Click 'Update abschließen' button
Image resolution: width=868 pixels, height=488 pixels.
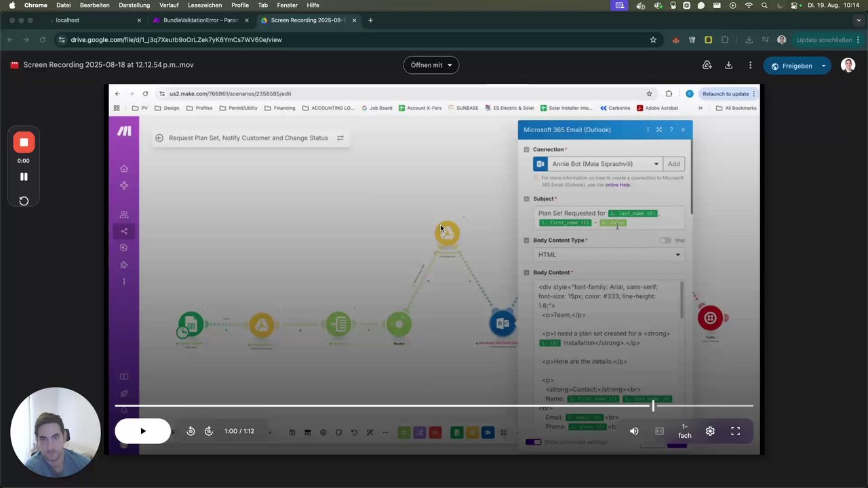(x=824, y=40)
